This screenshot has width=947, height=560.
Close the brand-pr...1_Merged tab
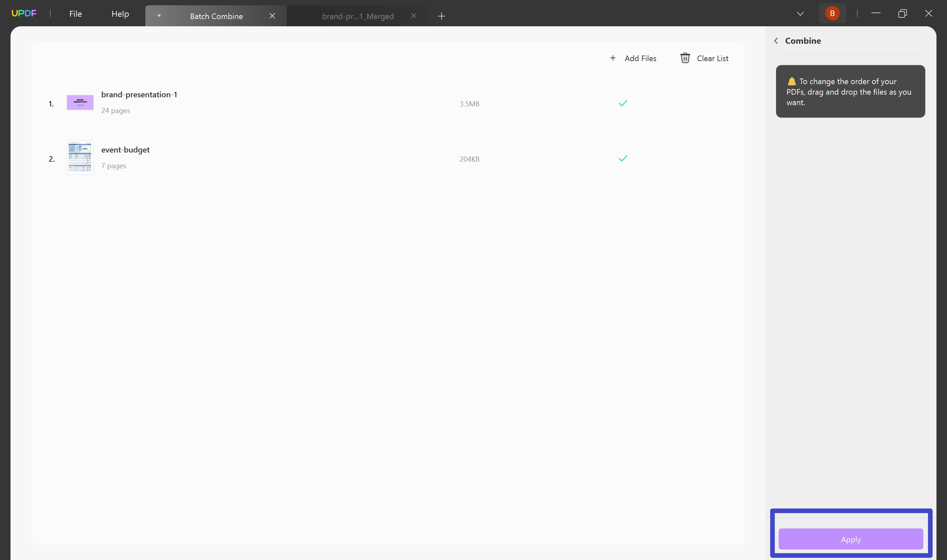(x=414, y=16)
